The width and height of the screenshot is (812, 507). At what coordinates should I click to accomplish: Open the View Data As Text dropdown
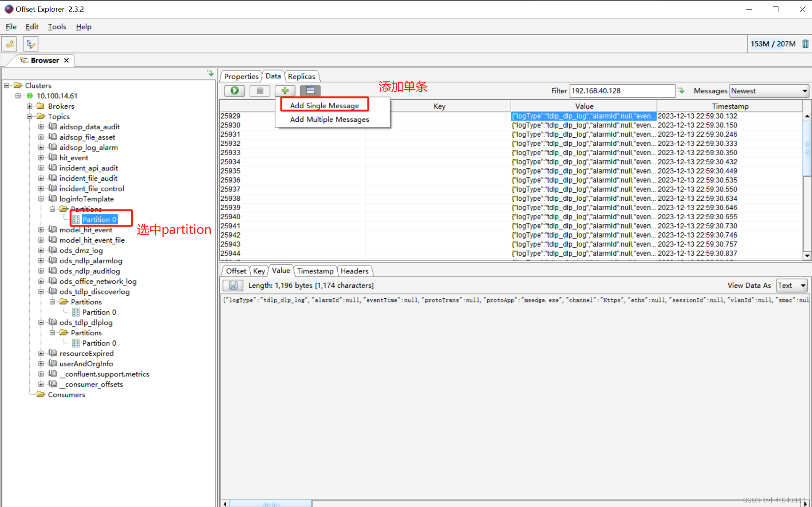point(792,285)
